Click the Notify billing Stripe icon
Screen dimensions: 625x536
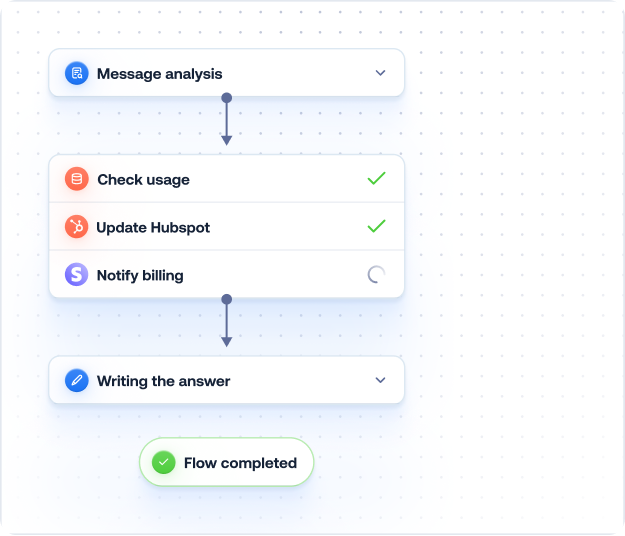[x=77, y=275]
